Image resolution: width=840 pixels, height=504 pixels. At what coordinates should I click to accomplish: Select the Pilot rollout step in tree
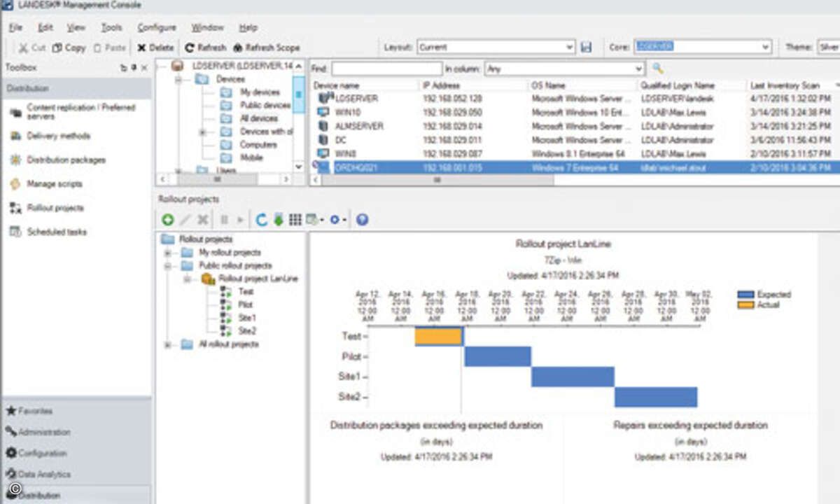(x=245, y=304)
